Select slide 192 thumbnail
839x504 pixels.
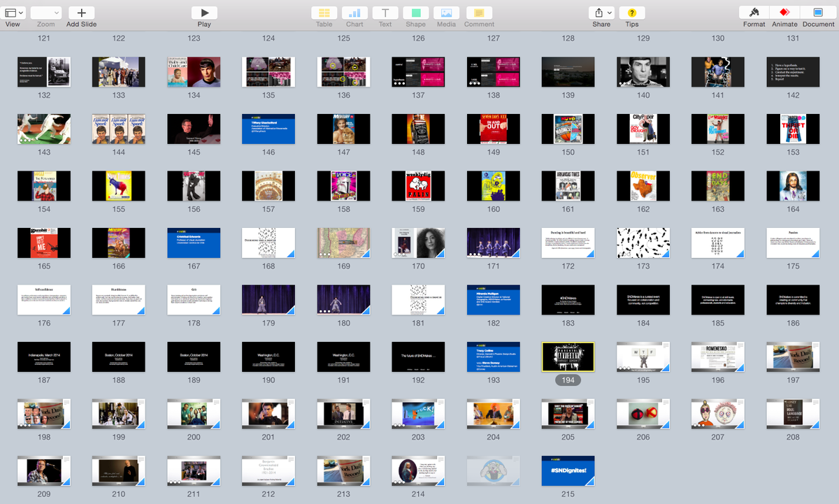coord(418,357)
